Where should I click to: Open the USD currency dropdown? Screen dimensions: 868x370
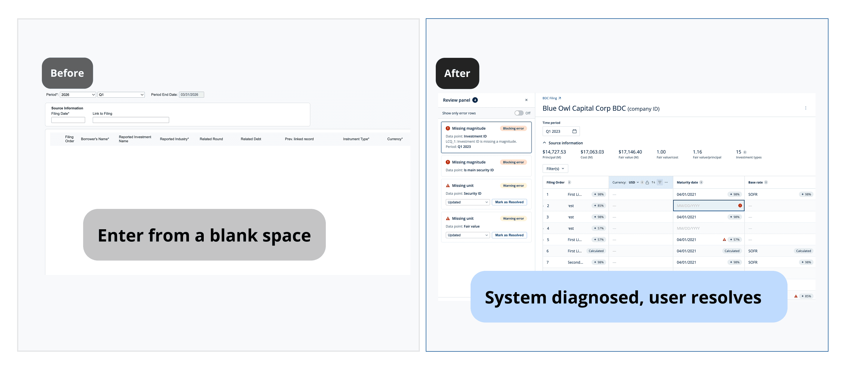click(x=634, y=182)
